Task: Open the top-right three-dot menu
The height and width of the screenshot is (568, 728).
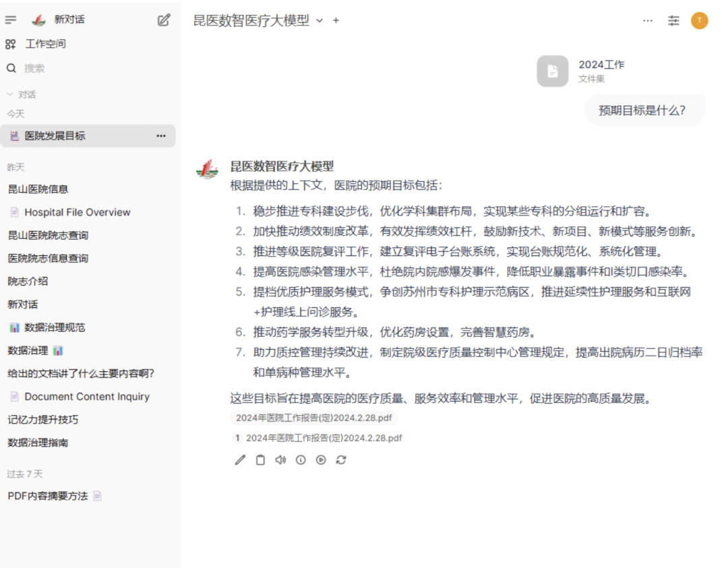Action: click(x=648, y=20)
